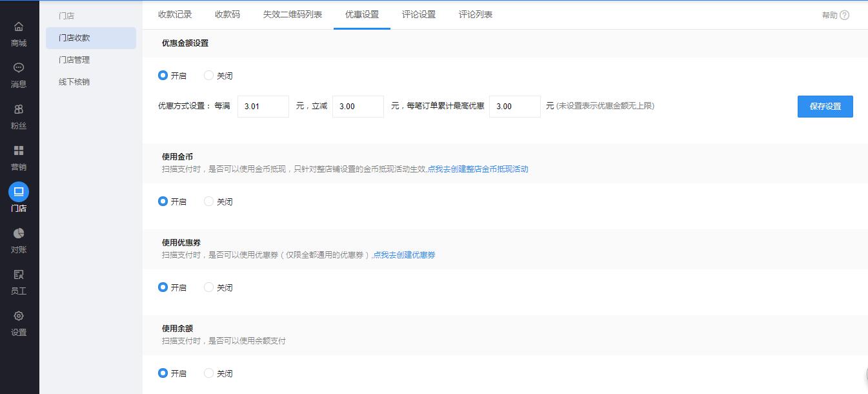Click the 帮助 help question mark
This screenshot has width=868, height=394.
click(844, 16)
